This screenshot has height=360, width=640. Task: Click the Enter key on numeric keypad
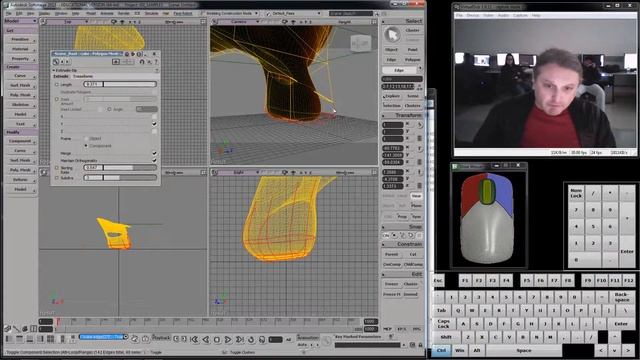point(627,251)
